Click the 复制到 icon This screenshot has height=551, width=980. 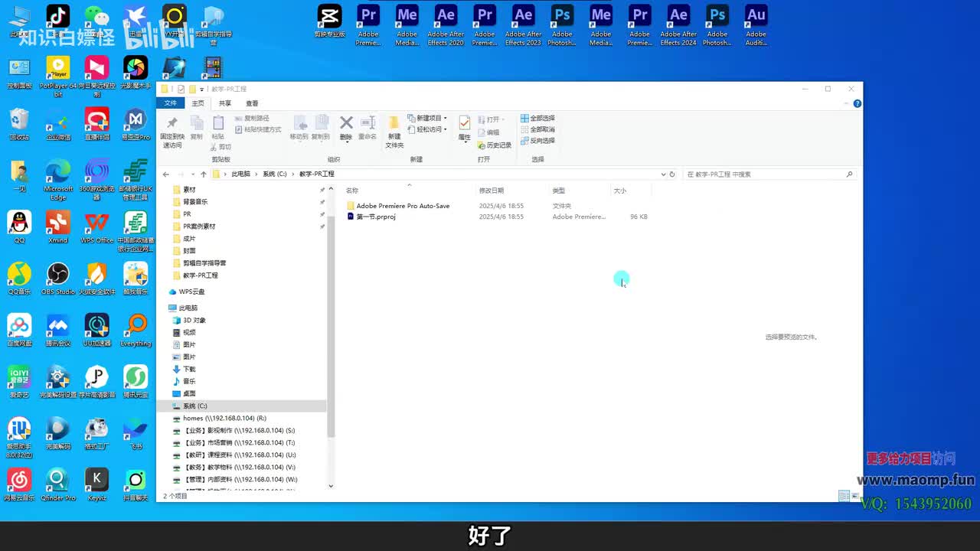tap(322, 123)
